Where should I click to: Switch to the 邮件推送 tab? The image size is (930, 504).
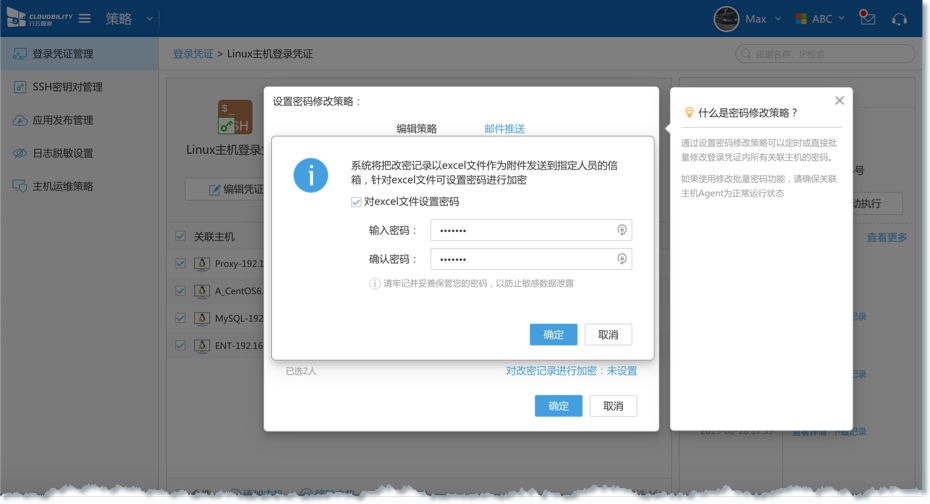[504, 129]
